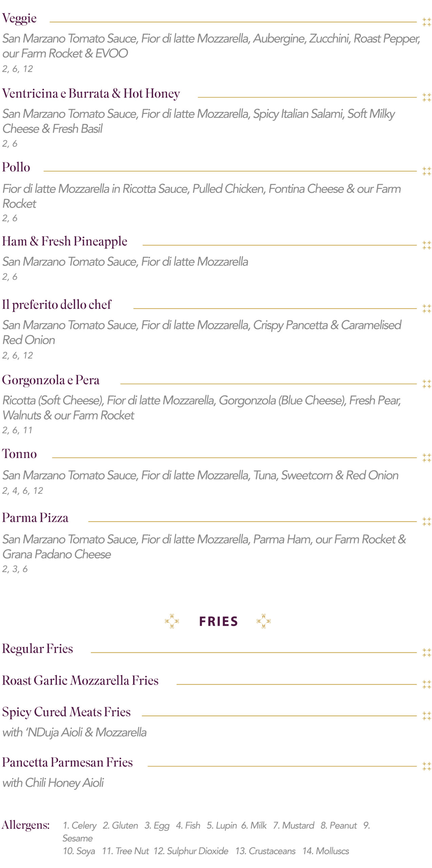432x868 pixels.
Task: Select Ventricina e Burrata & Hot Honey
Action: point(91,94)
